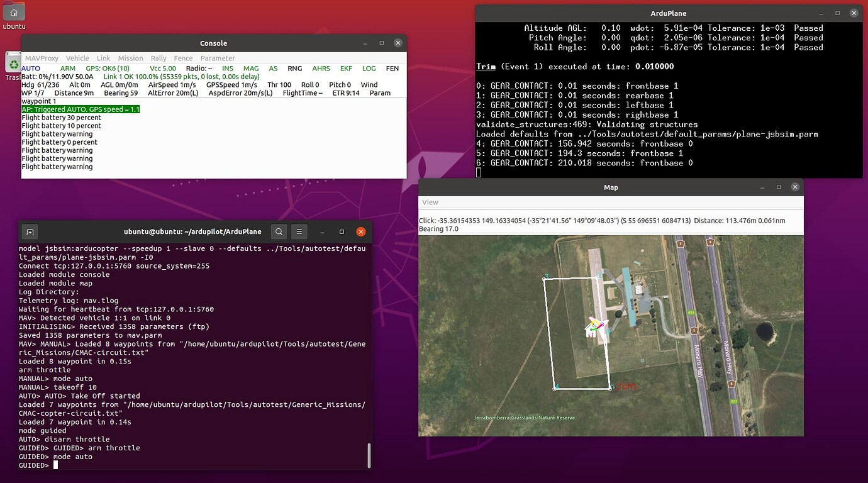This screenshot has width=868, height=483.
Task: Open the Vehicle dropdown in Console
Action: coord(77,58)
